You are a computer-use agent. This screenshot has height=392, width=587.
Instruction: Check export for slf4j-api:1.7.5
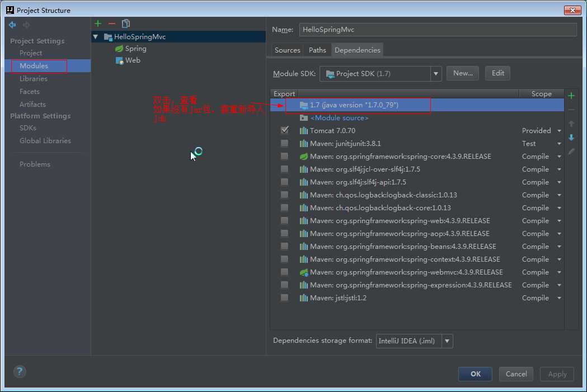(x=284, y=182)
